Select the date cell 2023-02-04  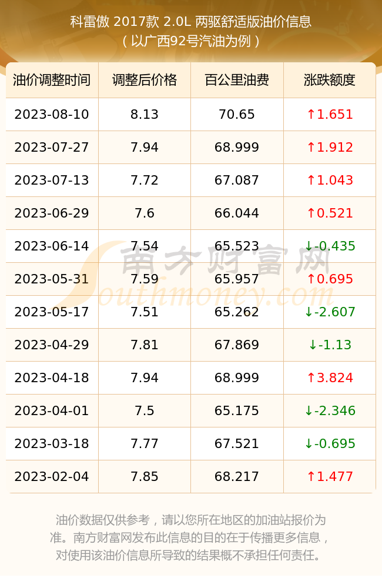[52, 477]
